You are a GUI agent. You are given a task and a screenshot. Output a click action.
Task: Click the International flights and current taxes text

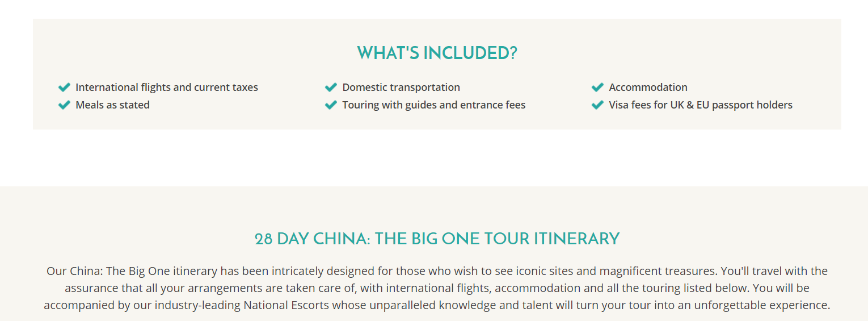(167, 87)
